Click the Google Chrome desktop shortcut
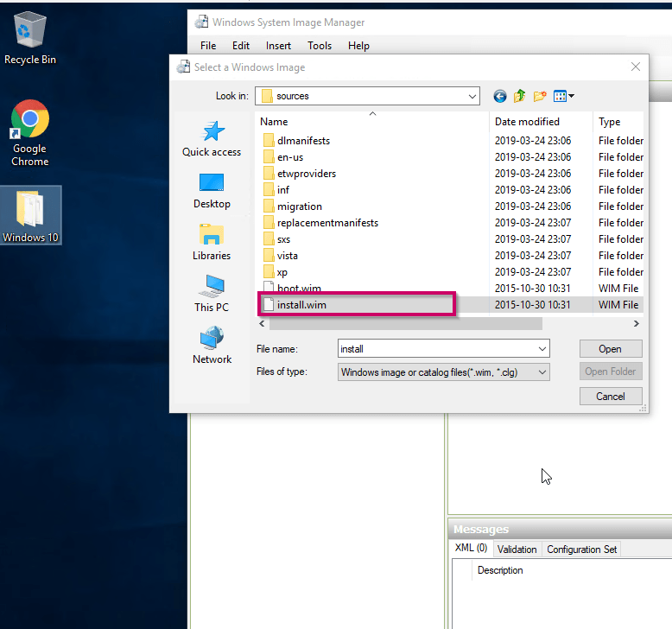This screenshot has height=629, width=672. tap(30, 132)
